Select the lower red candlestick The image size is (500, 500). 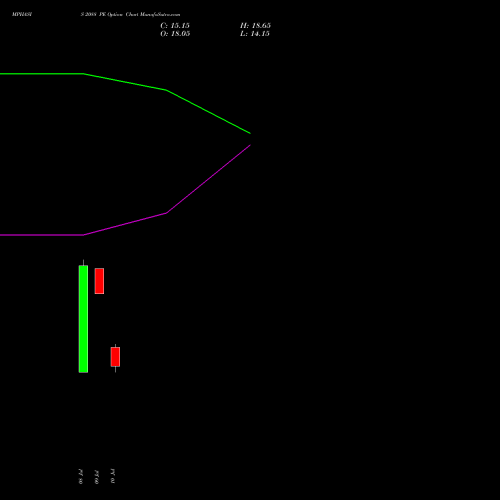tap(115, 357)
